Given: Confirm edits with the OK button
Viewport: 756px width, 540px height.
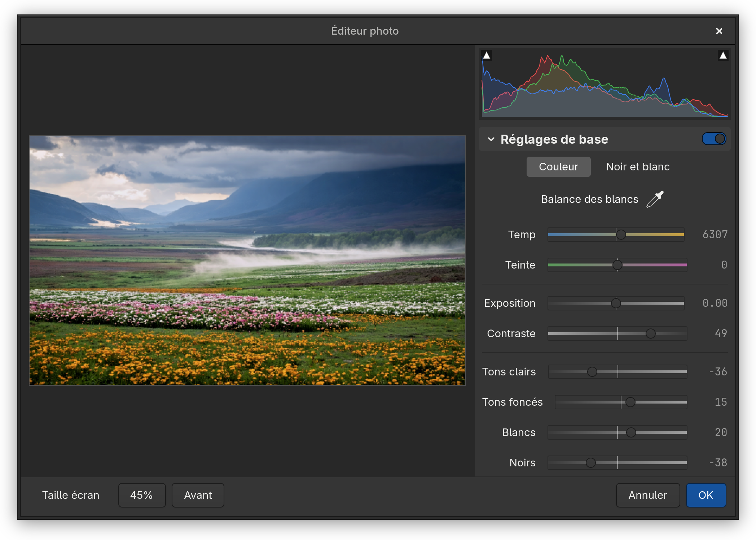Looking at the screenshot, I should click(x=706, y=495).
